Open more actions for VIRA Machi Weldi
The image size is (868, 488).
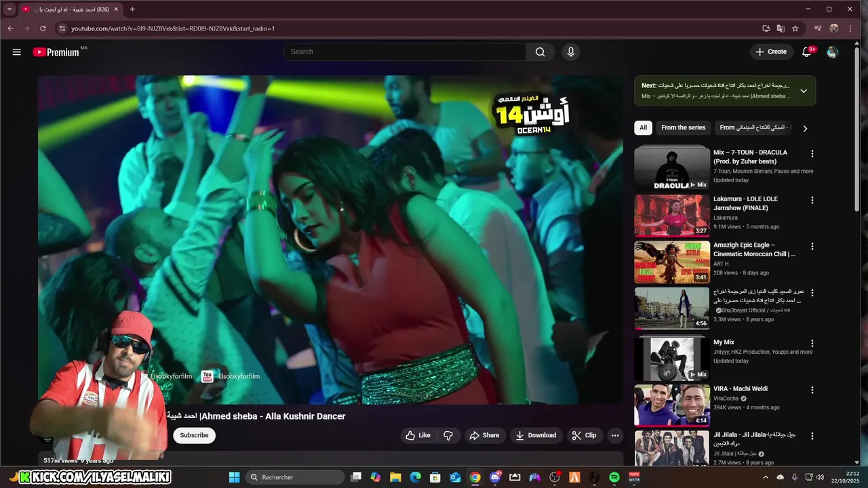coord(812,390)
